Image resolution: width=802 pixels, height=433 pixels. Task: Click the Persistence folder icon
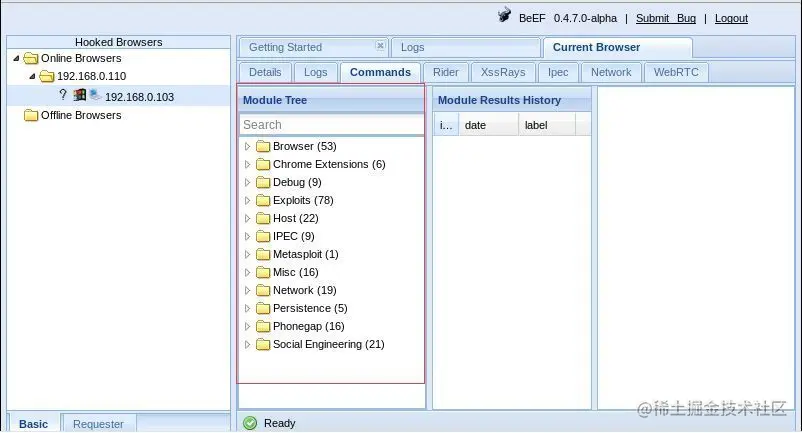(263, 309)
